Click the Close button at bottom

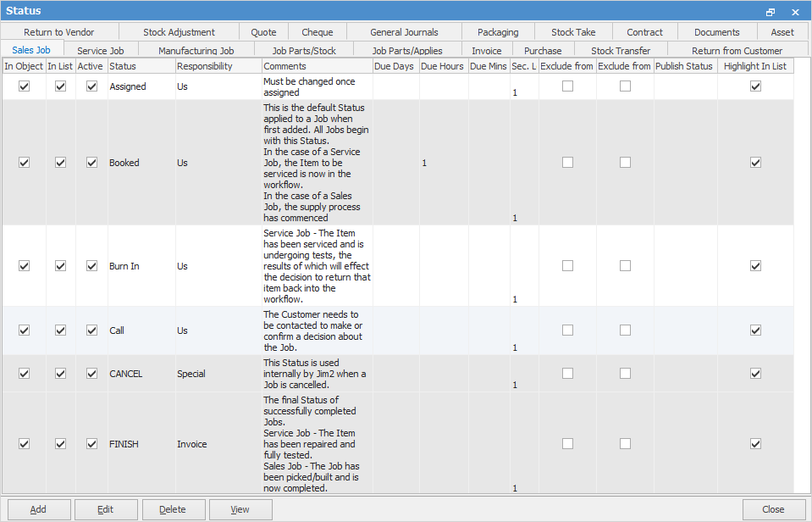click(773, 509)
